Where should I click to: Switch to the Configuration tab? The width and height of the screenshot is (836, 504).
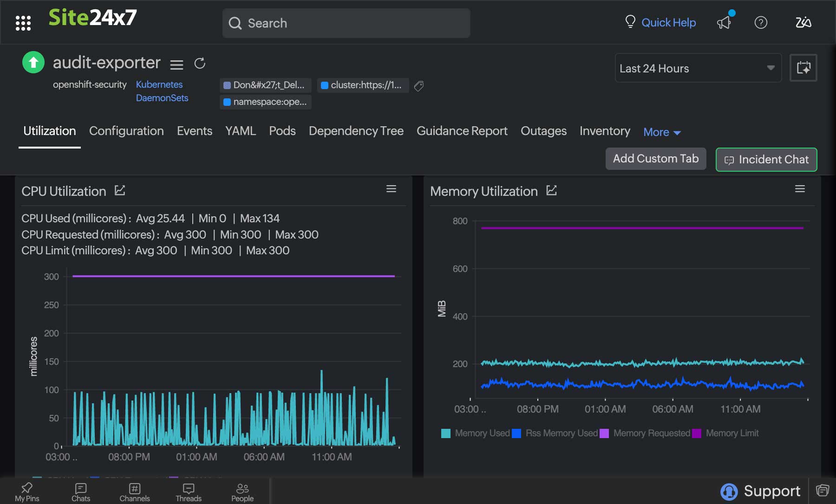click(126, 131)
